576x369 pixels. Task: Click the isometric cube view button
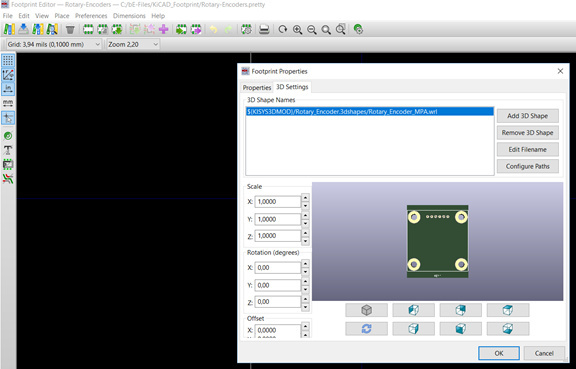(x=366, y=310)
